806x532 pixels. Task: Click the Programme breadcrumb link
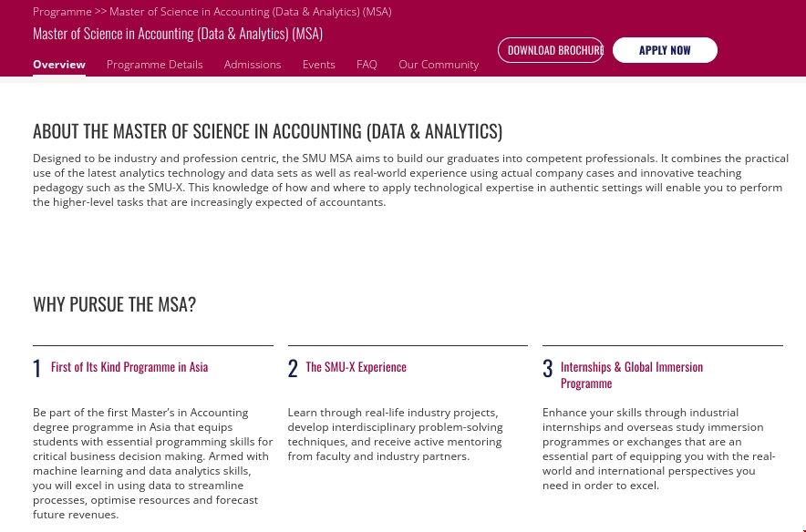pyautogui.click(x=62, y=12)
